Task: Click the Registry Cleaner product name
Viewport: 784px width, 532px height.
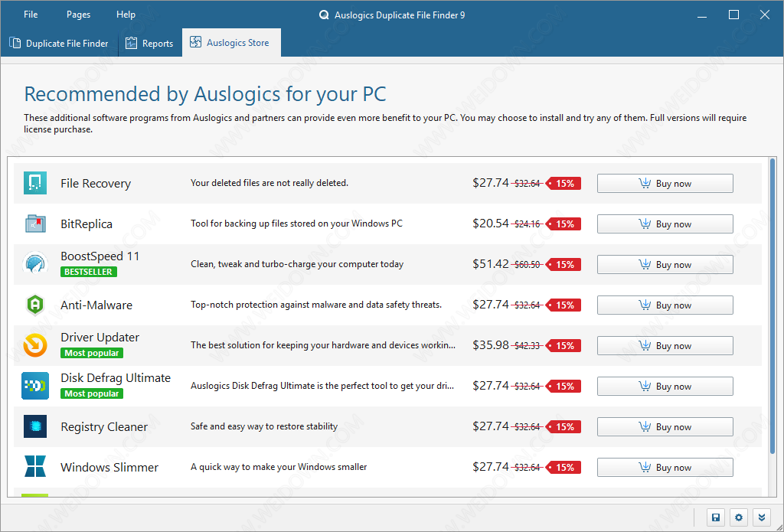Action: pos(104,427)
